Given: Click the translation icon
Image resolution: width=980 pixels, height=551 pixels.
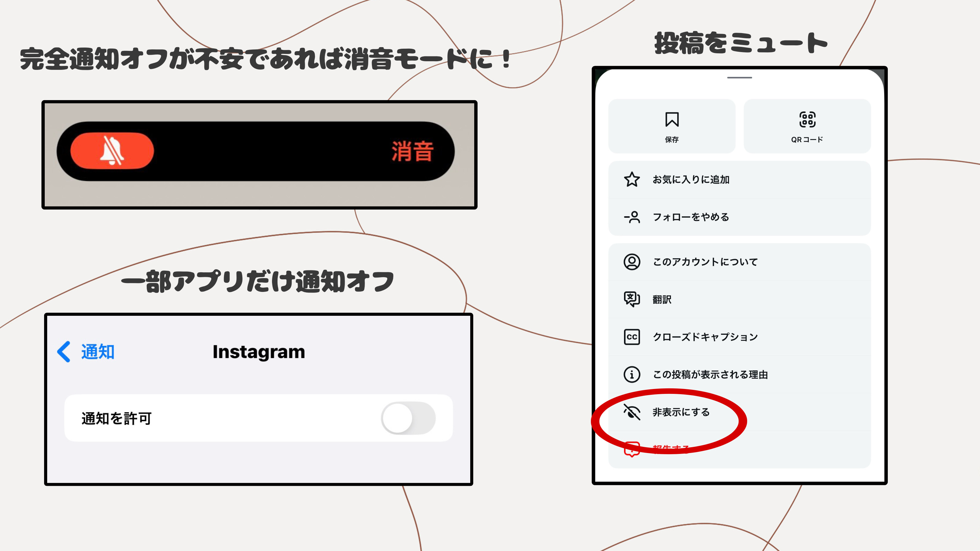Looking at the screenshot, I should click(632, 299).
